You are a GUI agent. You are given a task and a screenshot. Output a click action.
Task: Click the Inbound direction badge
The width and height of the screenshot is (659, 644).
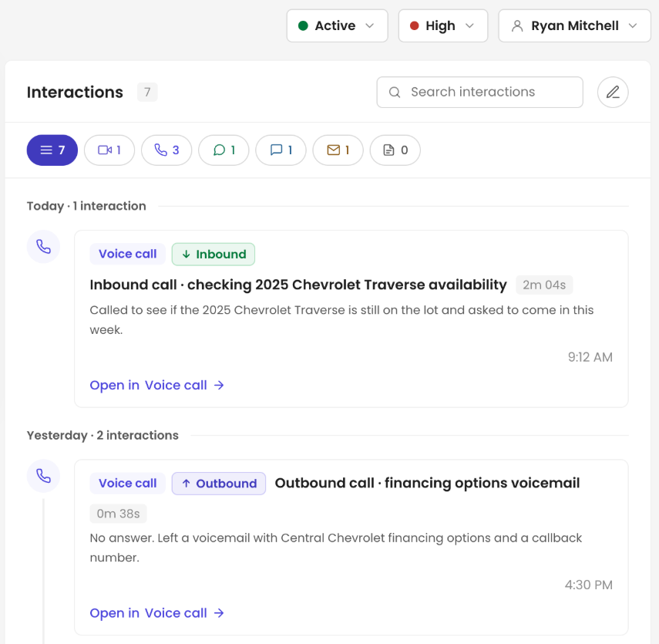point(213,254)
